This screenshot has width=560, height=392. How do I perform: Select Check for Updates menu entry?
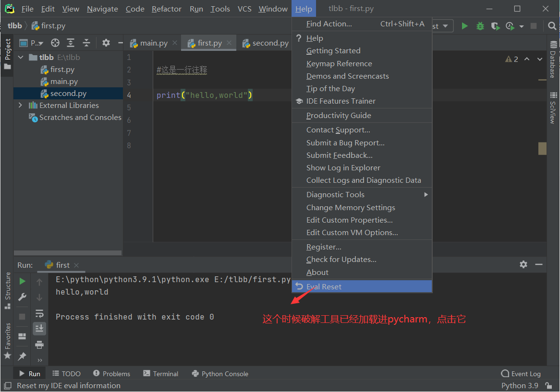[362, 260]
